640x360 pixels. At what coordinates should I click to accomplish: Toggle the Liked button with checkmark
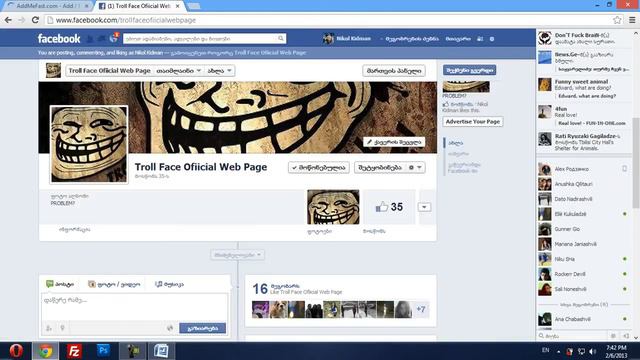click(x=319, y=167)
